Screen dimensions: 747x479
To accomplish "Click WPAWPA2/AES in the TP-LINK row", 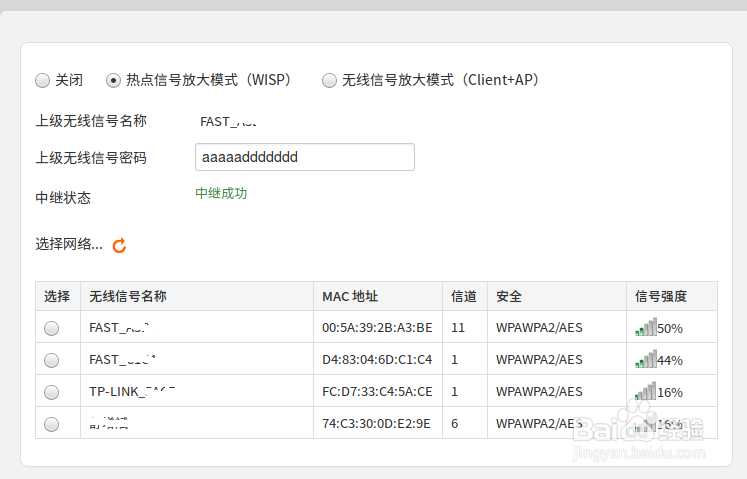I will pyautogui.click(x=539, y=392).
